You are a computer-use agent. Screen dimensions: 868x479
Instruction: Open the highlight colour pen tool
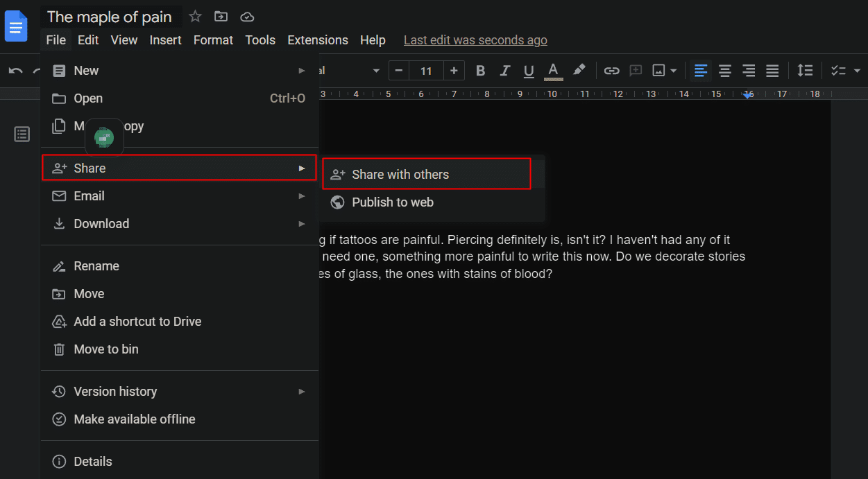(x=578, y=71)
